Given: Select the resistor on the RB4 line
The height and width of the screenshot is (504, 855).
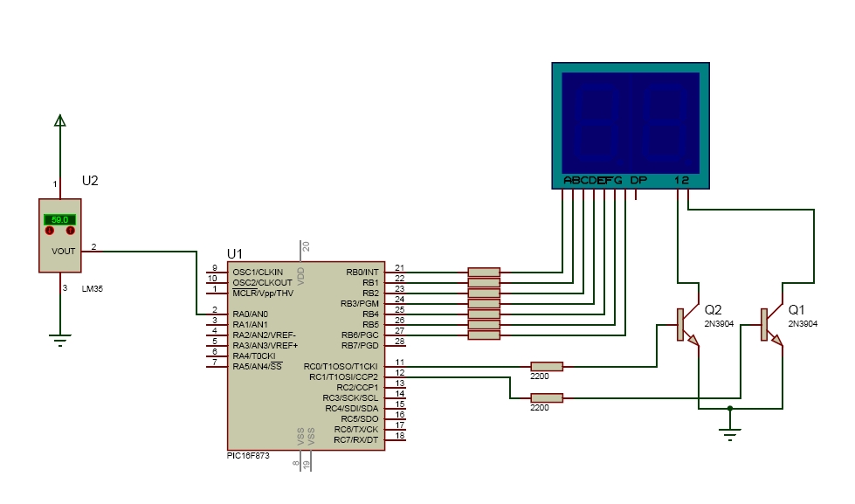Looking at the screenshot, I should [x=484, y=314].
